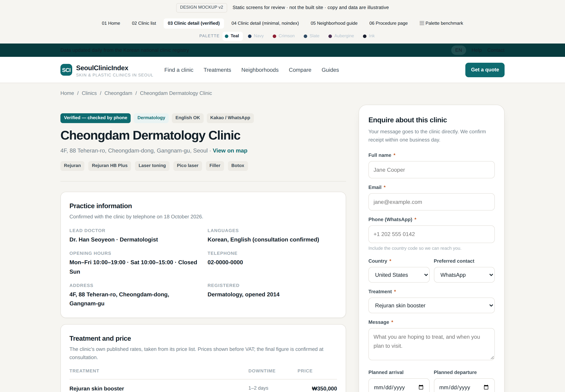
Task: Click inside the Message textarea
Action: pos(431,344)
